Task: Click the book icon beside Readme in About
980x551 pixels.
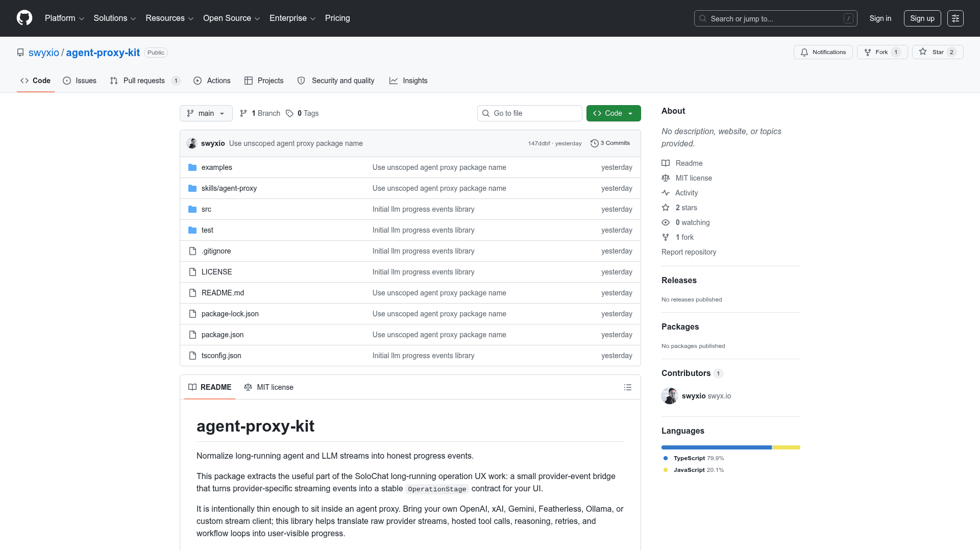Action: pyautogui.click(x=666, y=163)
